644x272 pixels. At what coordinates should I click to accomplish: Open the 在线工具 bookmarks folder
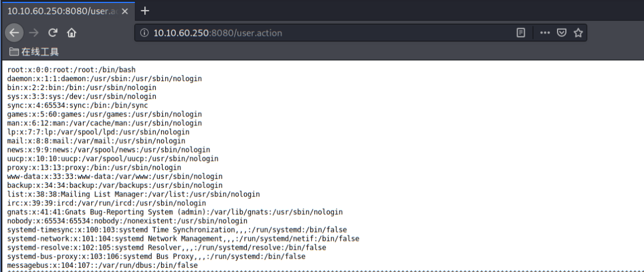click(x=34, y=52)
